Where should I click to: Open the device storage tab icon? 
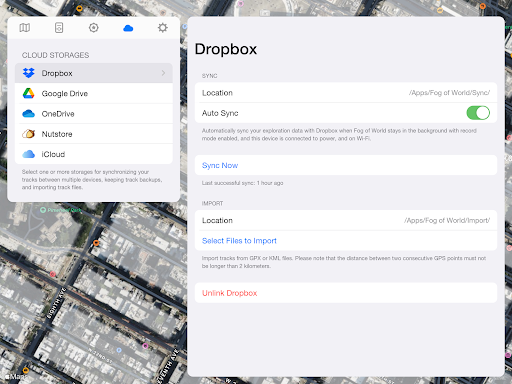59,28
